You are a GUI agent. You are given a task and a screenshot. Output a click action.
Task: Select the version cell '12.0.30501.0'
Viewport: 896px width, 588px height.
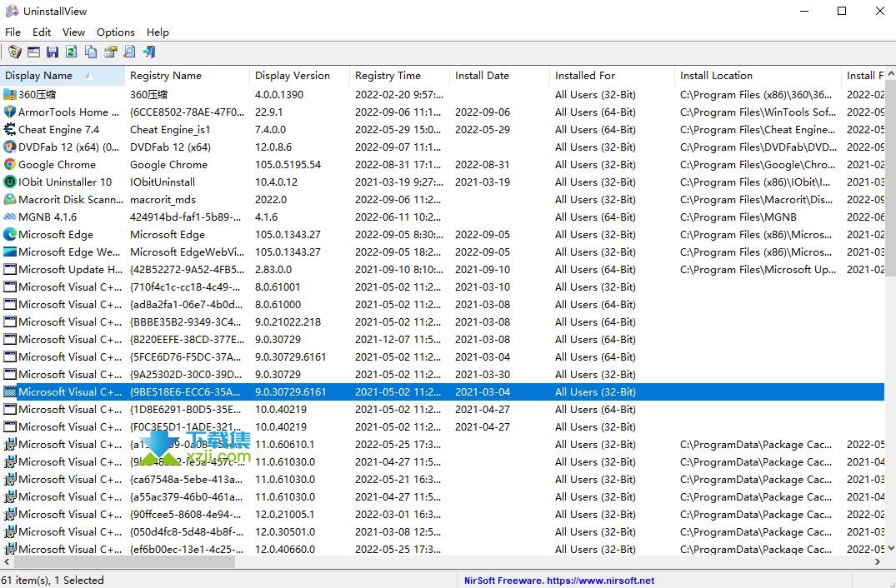tap(285, 531)
